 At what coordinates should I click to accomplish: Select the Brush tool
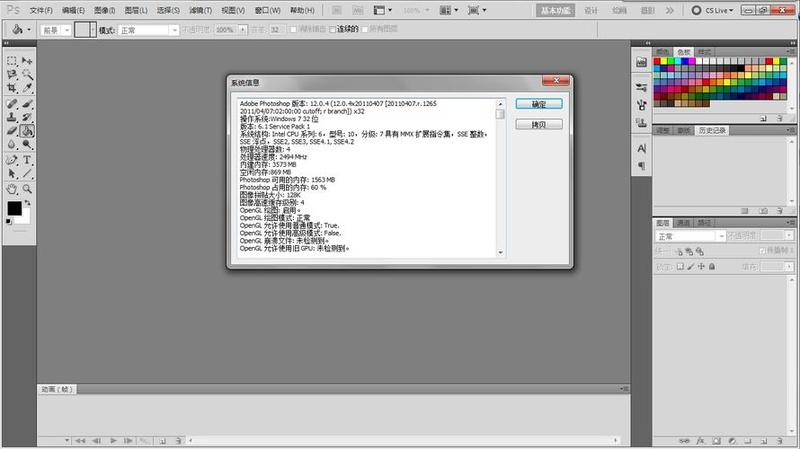coord(27,104)
